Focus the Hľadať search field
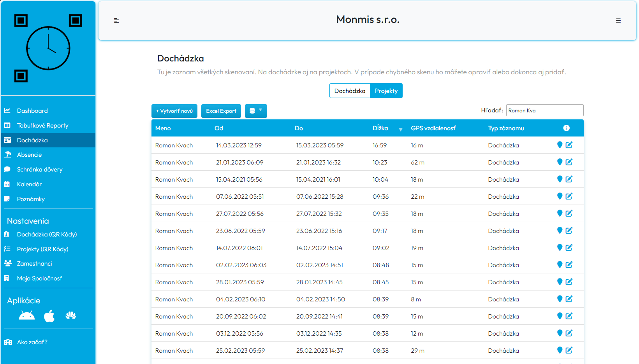Screen dimensions: 639x364 [x=545, y=110]
